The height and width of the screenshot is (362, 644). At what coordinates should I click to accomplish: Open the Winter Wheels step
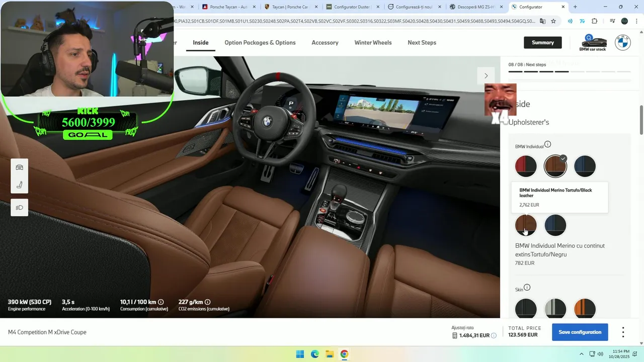373,43
